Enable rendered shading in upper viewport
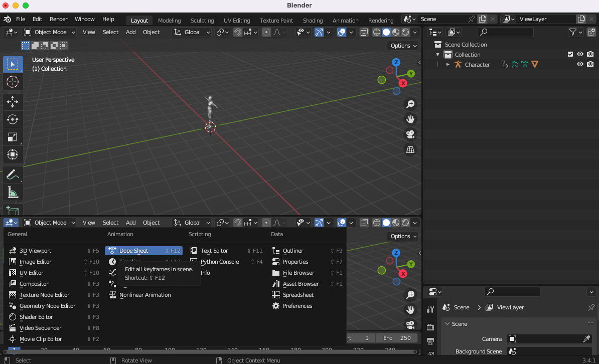This screenshot has width=599, height=364. [405, 32]
